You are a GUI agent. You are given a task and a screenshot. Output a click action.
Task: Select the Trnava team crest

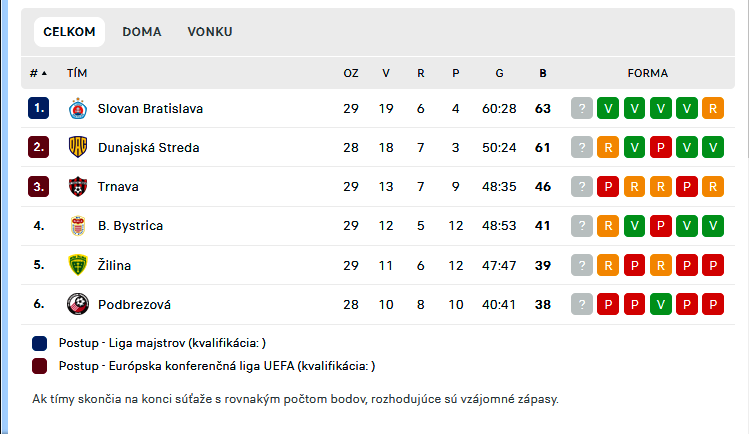(77, 186)
